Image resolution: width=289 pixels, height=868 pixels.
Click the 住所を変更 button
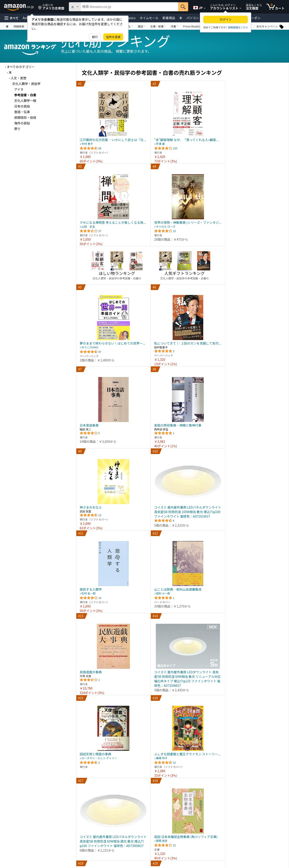[x=113, y=37]
